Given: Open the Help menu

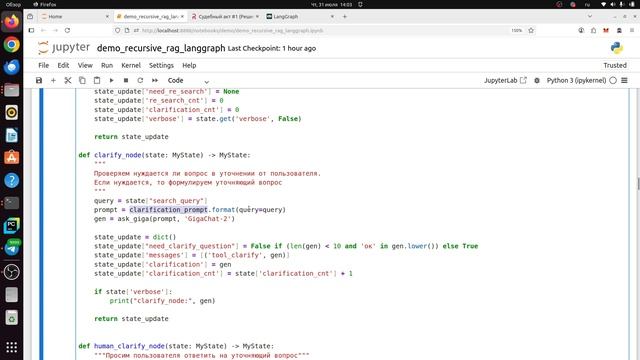Looking at the screenshot, I should tap(189, 65).
